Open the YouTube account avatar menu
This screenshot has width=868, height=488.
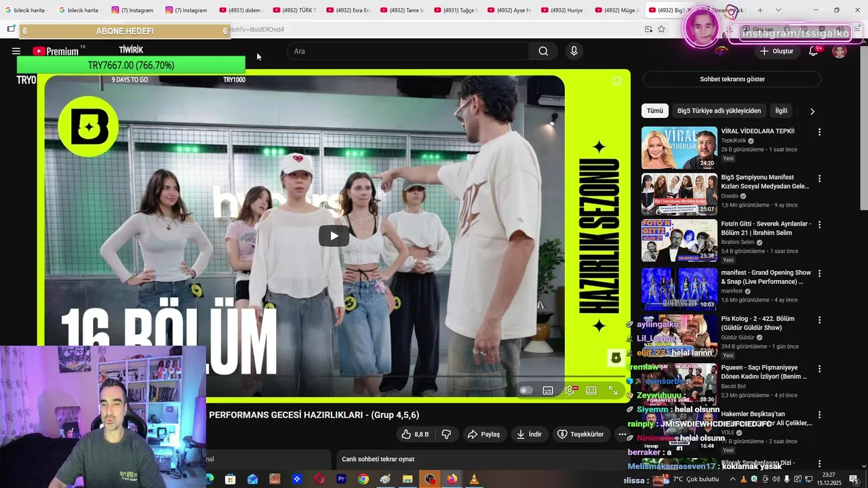[840, 51]
